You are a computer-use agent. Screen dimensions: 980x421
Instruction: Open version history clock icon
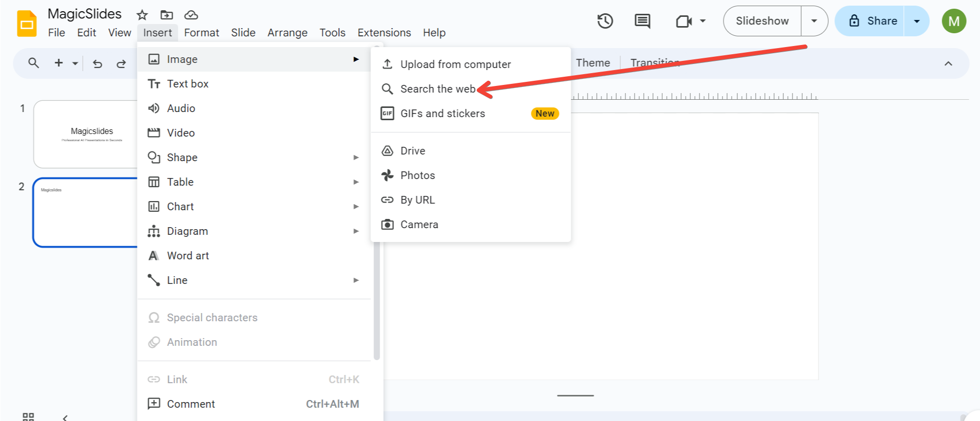click(x=605, y=21)
